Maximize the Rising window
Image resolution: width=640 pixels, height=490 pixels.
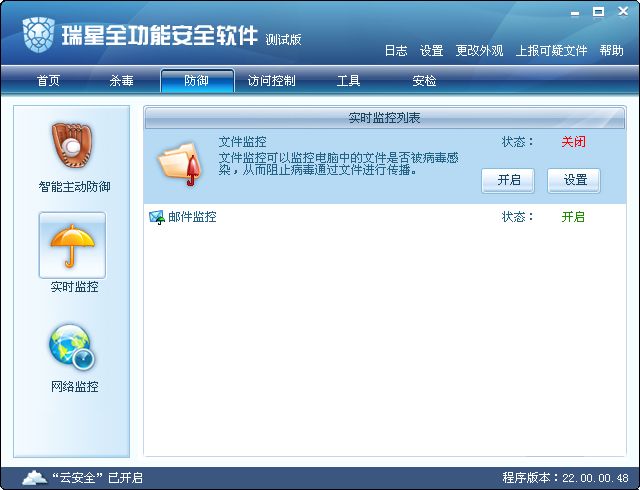tap(598, 12)
